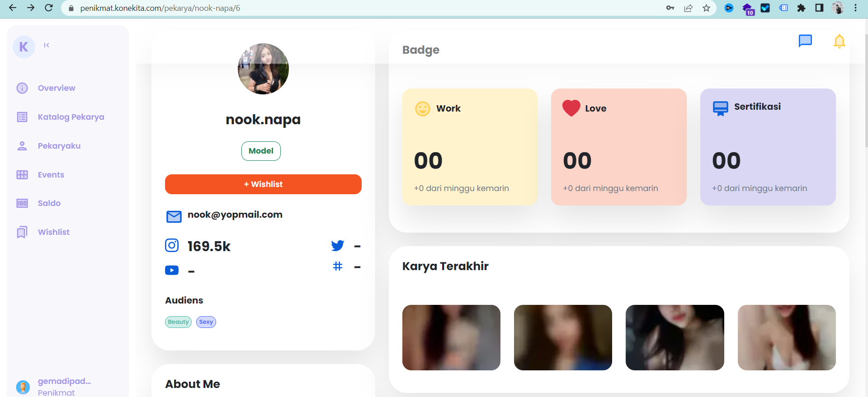Open fourth Karya Terakhir thumbnail
The image size is (868, 397).
[x=787, y=337]
